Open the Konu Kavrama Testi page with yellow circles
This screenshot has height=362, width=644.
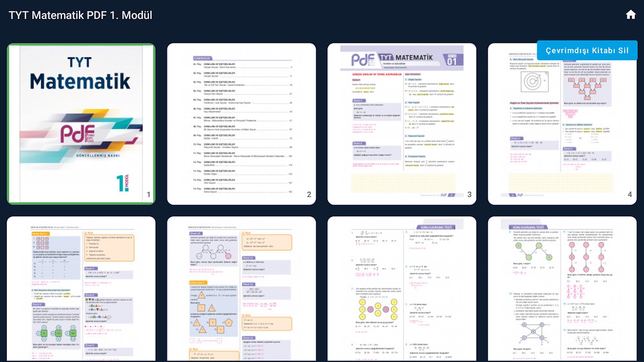click(x=402, y=289)
